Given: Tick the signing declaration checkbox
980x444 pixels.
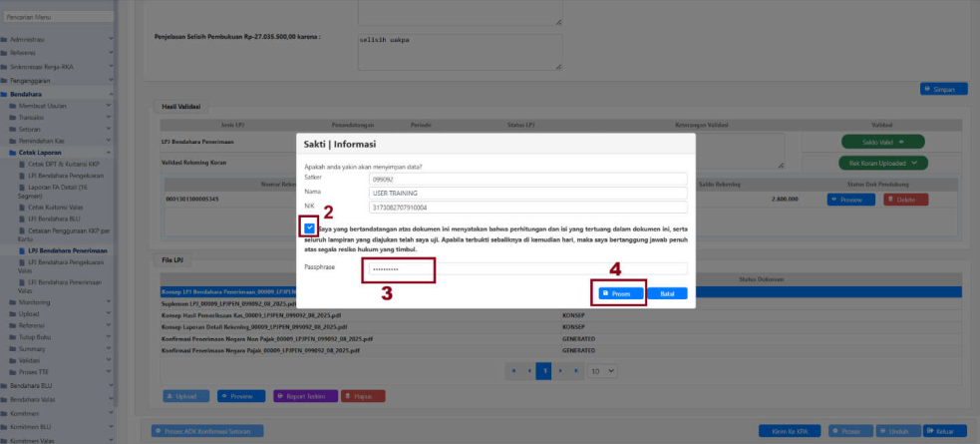Looking at the screenshot, I should tap(310, 229).
